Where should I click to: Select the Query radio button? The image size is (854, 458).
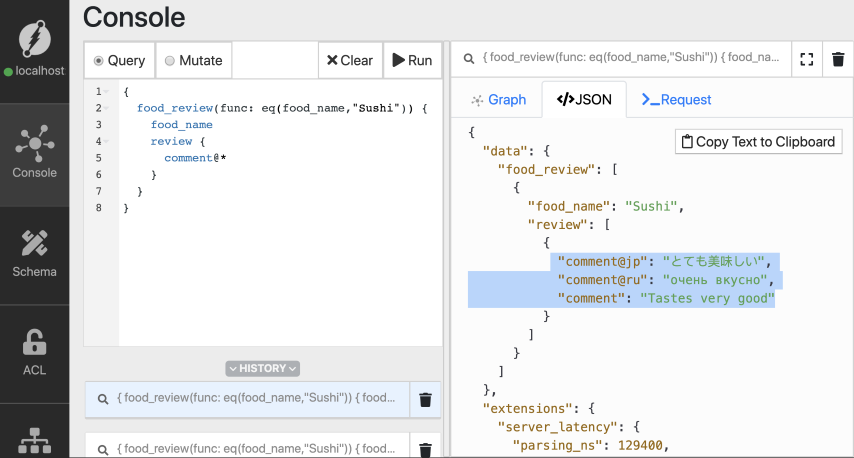point(98,61)
